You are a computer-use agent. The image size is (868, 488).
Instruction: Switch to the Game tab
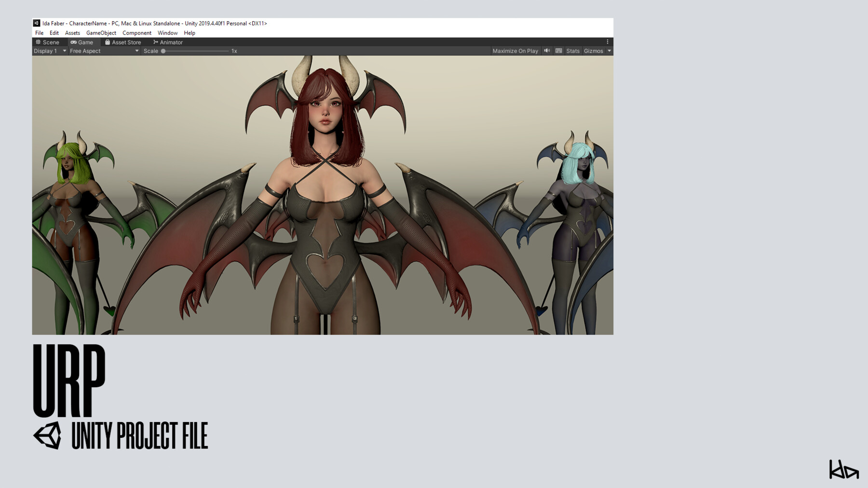coord(82,42)
